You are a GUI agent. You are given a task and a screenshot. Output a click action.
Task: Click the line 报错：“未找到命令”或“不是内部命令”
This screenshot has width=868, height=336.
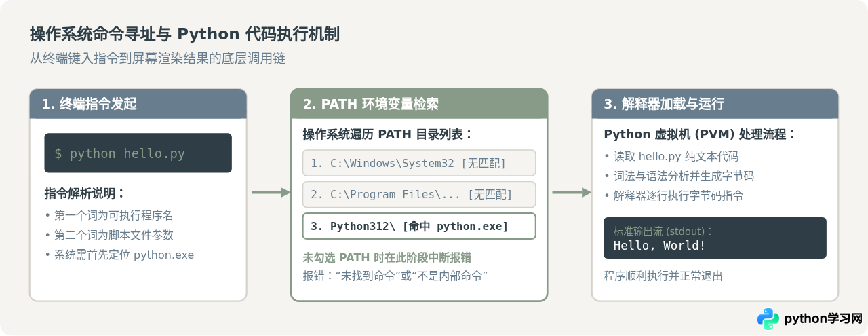395,276
